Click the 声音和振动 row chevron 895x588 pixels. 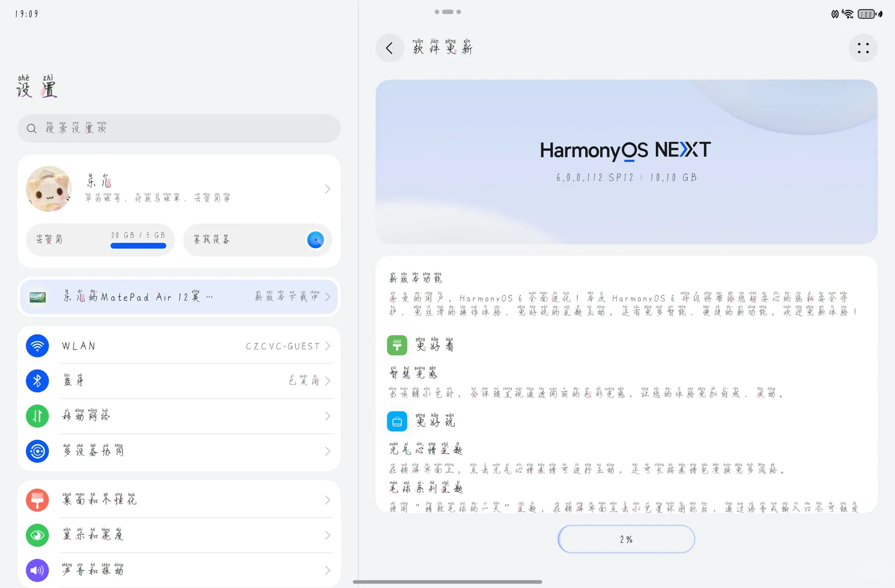coord(327,570)
